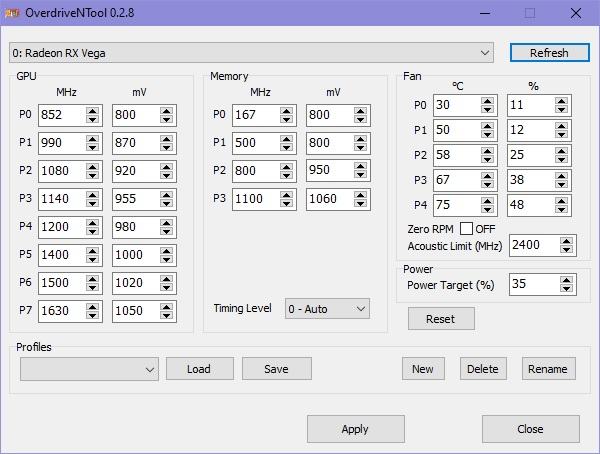
Task: Increase Fan P3 percent with up arrow
Action: click(561, 176)
